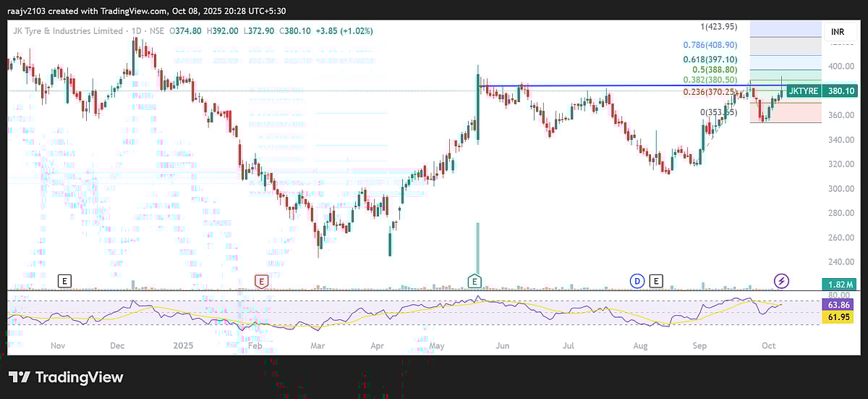Click the JK Tyre & Industries Limited title
Image resolution: width=868 pixels, height=399 pixels.
click(x=68, y=31)
